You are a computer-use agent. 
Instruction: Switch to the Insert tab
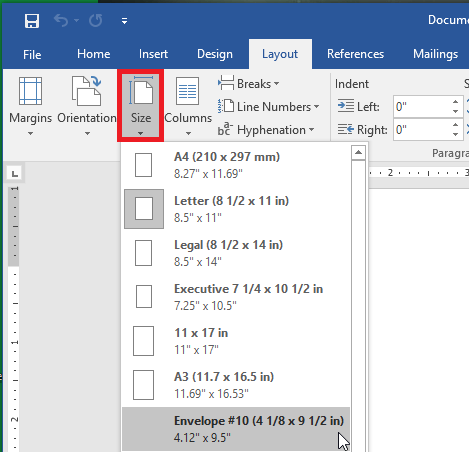coord(153,54)
